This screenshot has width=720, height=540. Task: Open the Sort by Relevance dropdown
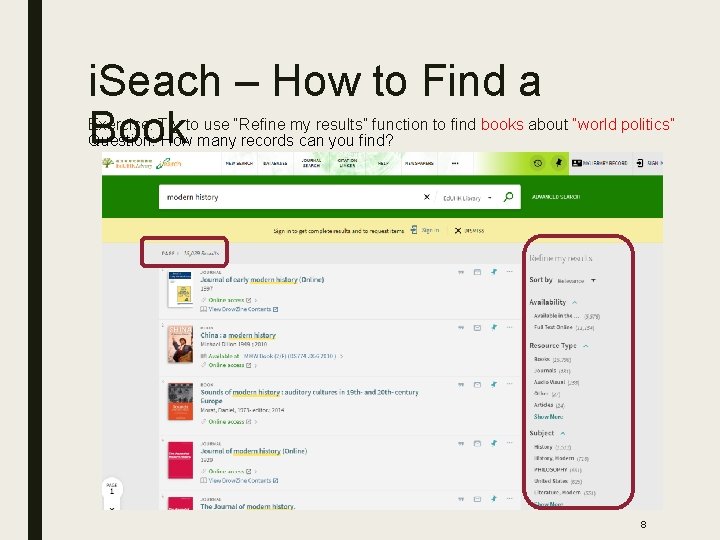pos(577,281)
